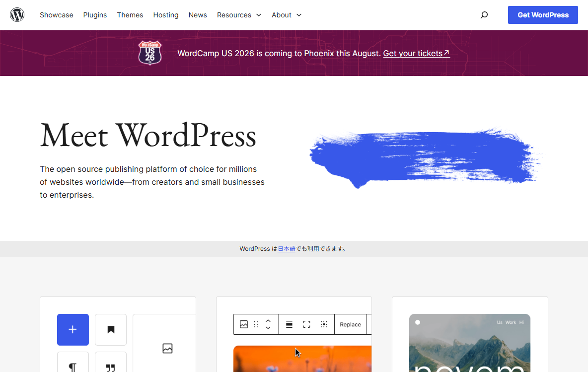
Task: Click the dotted grid icon in block toolbar
Action: (324, 324)
